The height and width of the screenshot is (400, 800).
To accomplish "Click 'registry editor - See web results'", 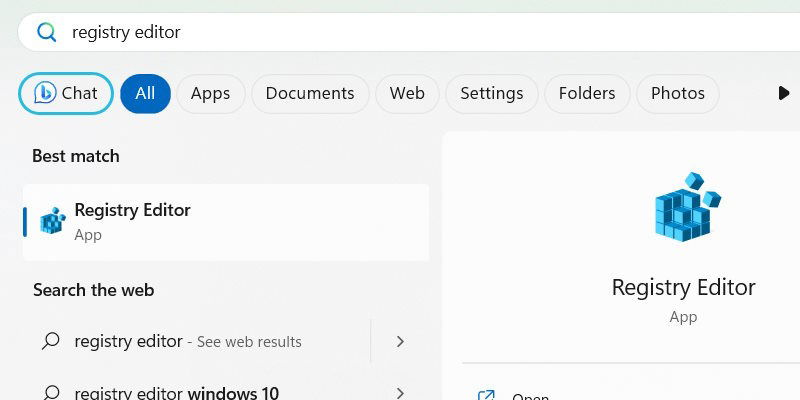I will [188, 341].
